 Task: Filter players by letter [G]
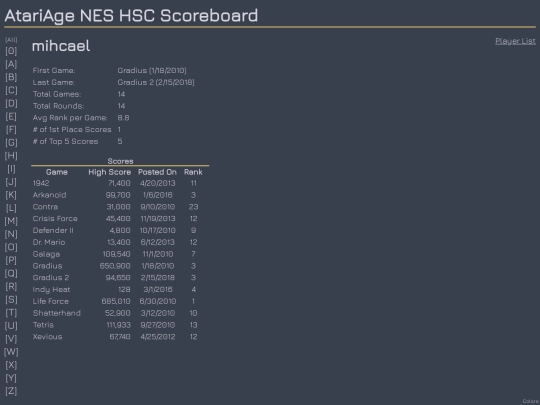(x=11, y=143)
